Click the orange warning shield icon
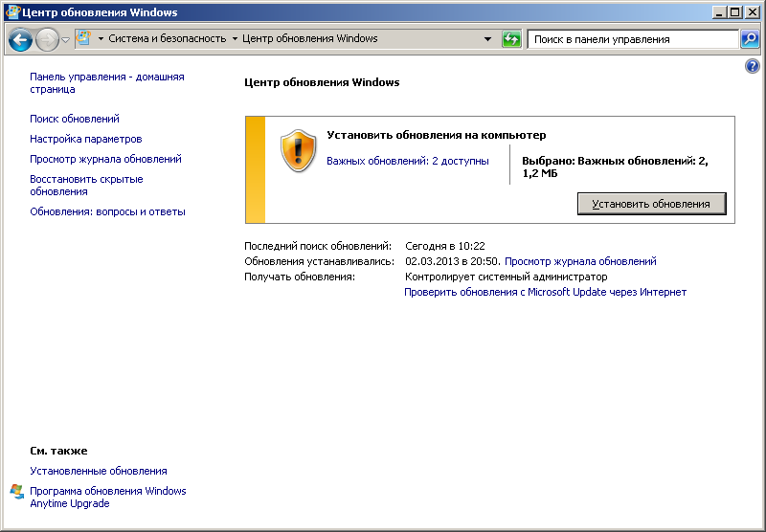 [x=299, y=150]
